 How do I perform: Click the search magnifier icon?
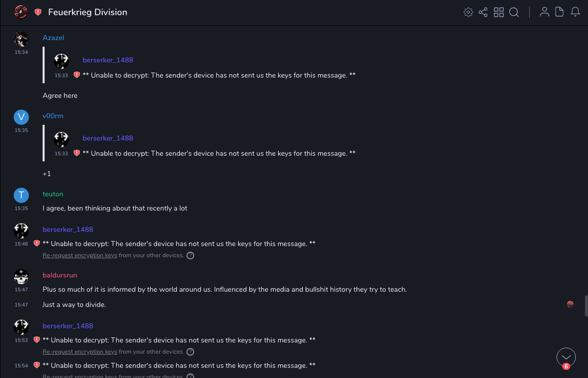pyautogui.click(x=514, y=12)
